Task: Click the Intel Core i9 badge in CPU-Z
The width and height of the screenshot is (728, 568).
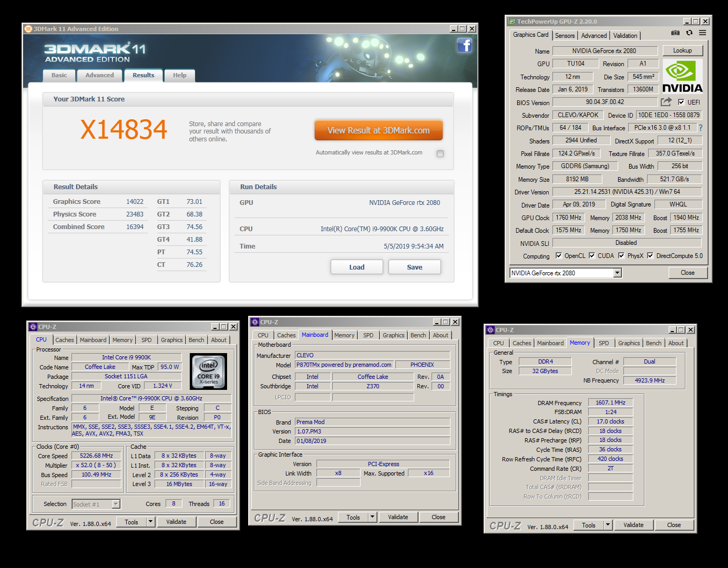Action: (209, 371)
